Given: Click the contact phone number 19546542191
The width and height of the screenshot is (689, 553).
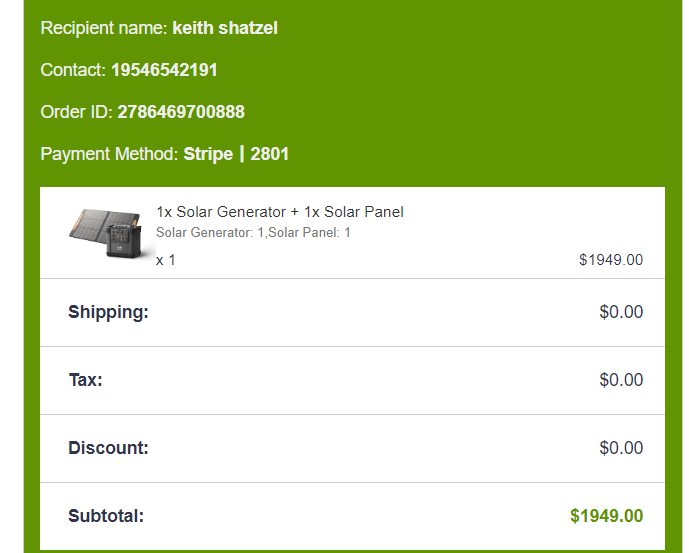Looking at the screenshot, I should [x=164, y=70].
